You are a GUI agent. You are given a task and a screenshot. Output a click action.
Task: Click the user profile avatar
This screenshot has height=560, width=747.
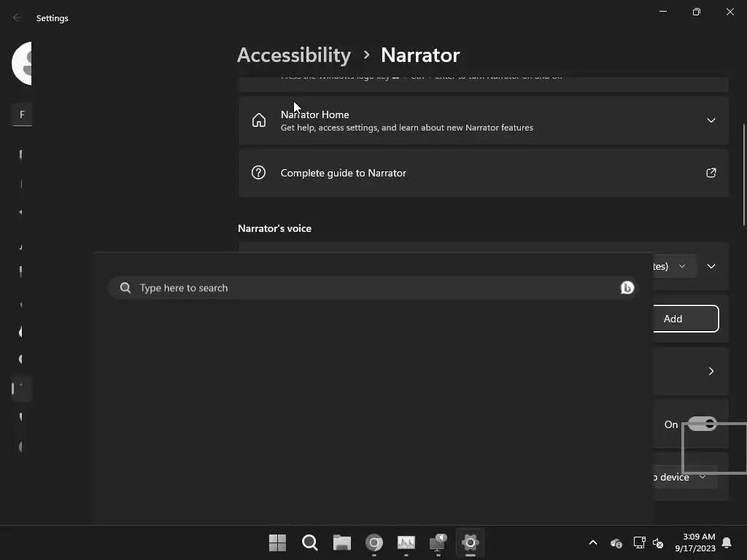pyautogui.click(x=22, y=63)
